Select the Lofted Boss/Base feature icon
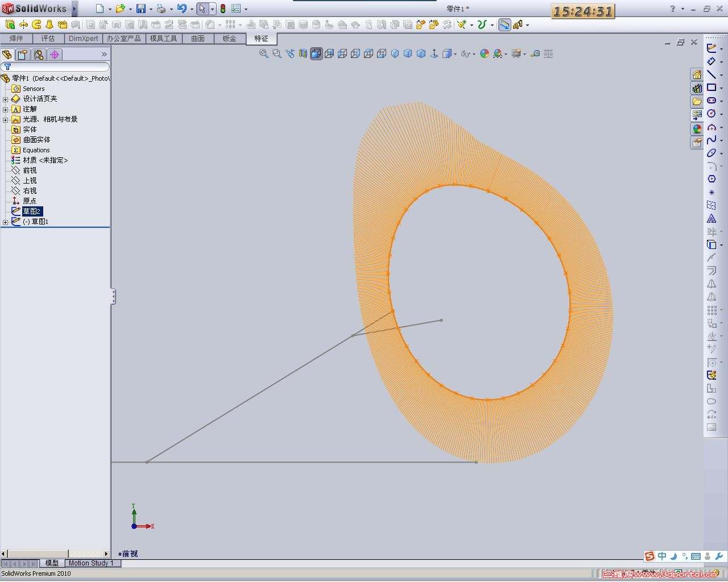The image size is (728, 582). pos(49,24)
